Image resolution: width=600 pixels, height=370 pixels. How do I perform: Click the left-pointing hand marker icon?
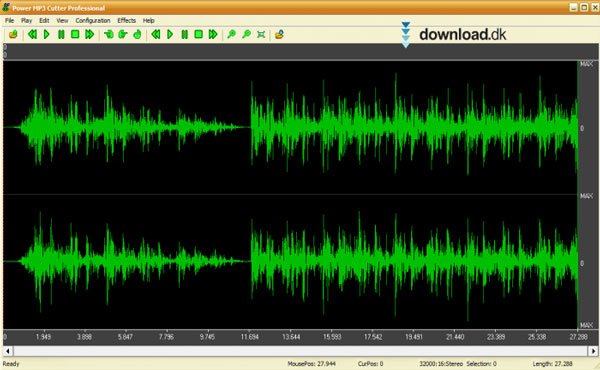coord(109,34)
